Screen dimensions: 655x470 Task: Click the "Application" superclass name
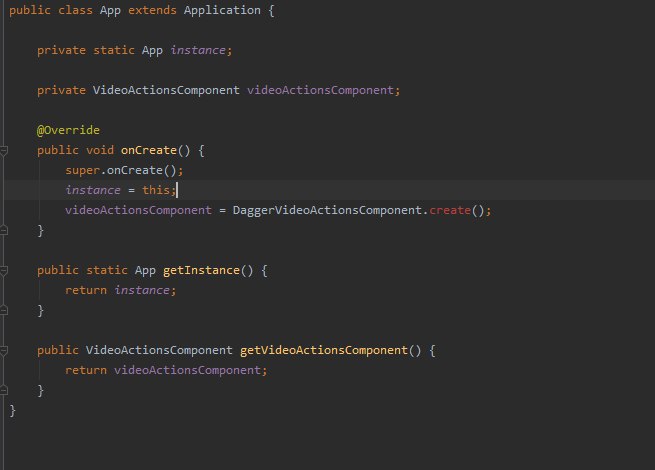click(222, 10)
